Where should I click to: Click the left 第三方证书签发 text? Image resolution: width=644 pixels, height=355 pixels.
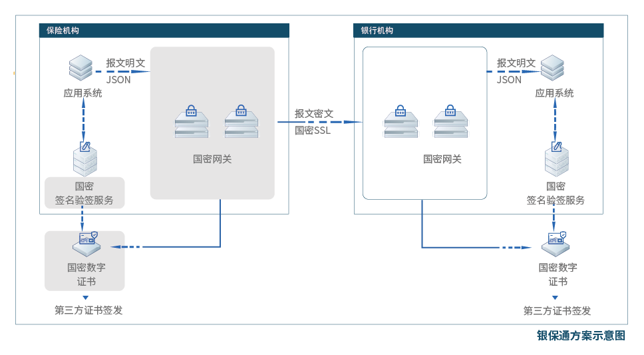(x=88, y=310)
